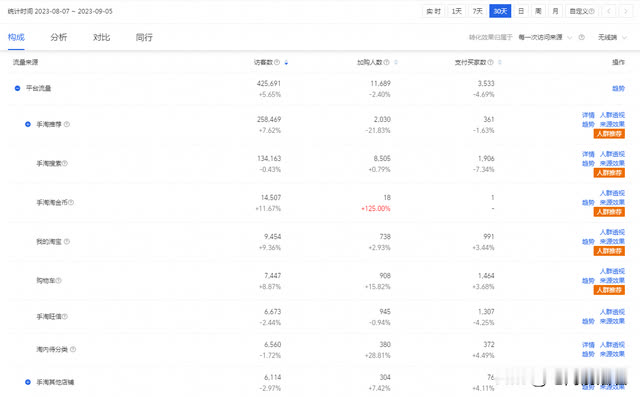Viewport: 640px width, 397px height.
Task: Open the 无线端 device dropdown
Action: pos(612,37)
